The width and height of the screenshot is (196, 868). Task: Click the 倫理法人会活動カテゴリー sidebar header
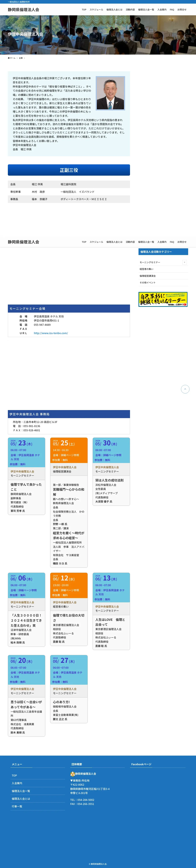coord(163,252)
